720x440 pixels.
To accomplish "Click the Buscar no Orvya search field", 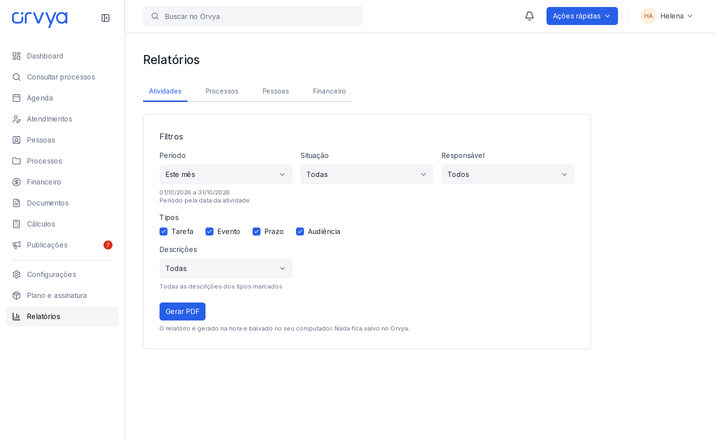I will click(x=253, y=16).
